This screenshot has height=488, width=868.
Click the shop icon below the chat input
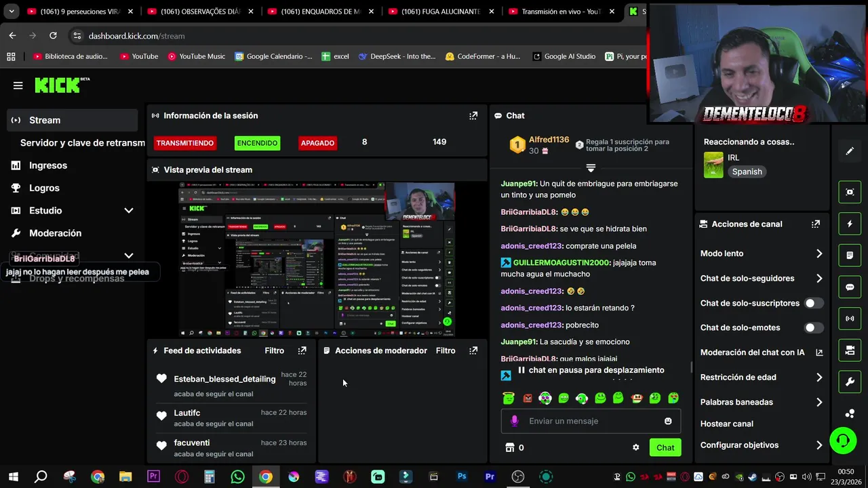click(x=510, y=447)
